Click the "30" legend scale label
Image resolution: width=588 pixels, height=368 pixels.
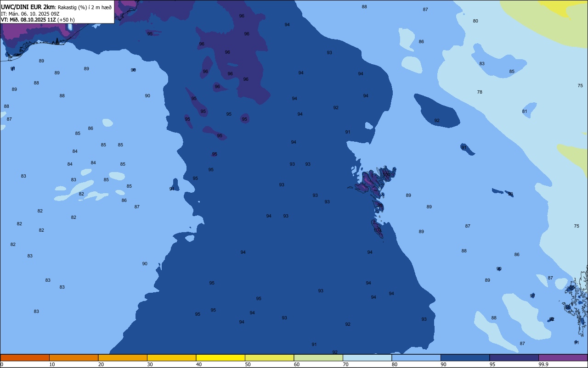[x=150, y=364]
